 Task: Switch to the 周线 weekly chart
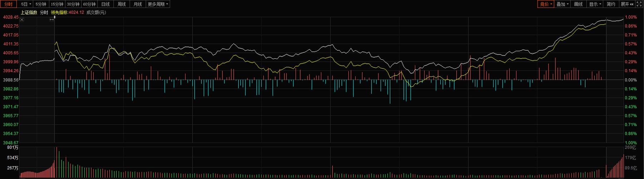[122, 4]
